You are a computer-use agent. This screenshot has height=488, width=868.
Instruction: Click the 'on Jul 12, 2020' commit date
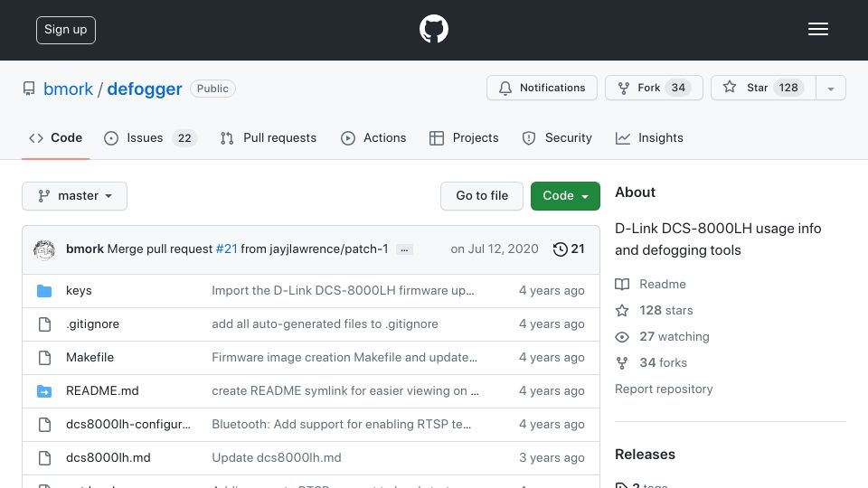click(495, 249)
